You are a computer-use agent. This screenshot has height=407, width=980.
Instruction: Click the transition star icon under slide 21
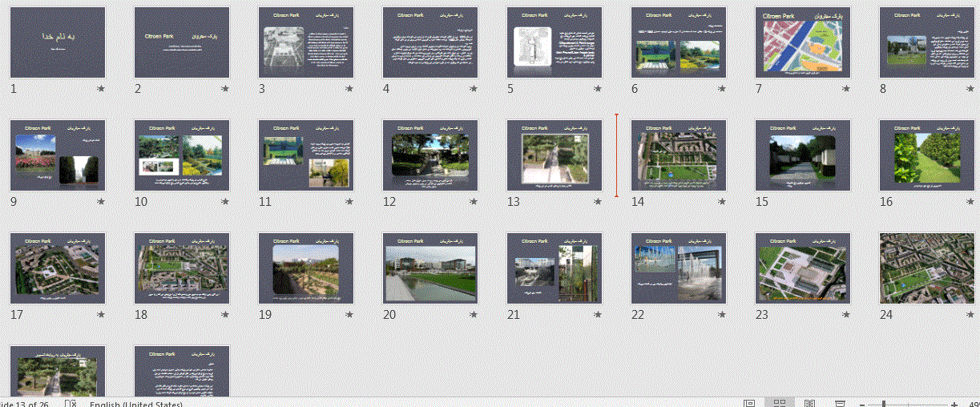[x=598, y=315]
